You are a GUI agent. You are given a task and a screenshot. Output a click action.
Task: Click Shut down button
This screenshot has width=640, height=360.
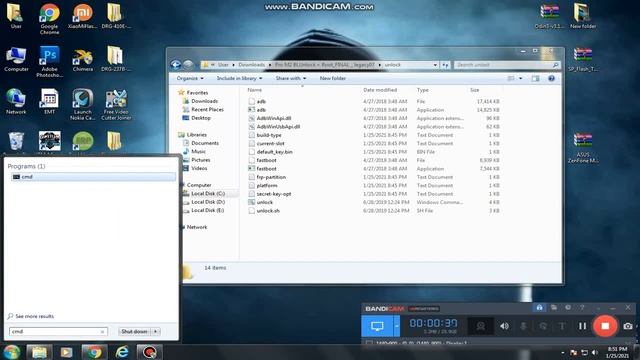click(x=134, y=331)
